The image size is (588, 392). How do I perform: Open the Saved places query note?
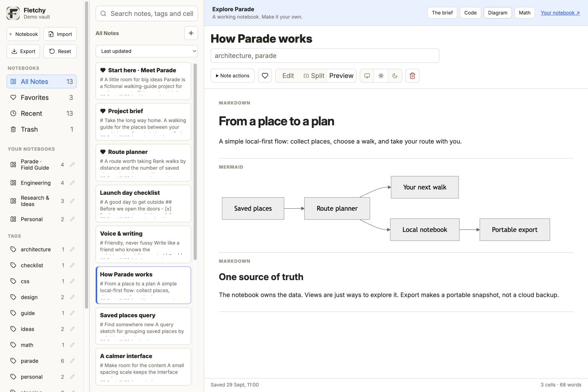143,326
